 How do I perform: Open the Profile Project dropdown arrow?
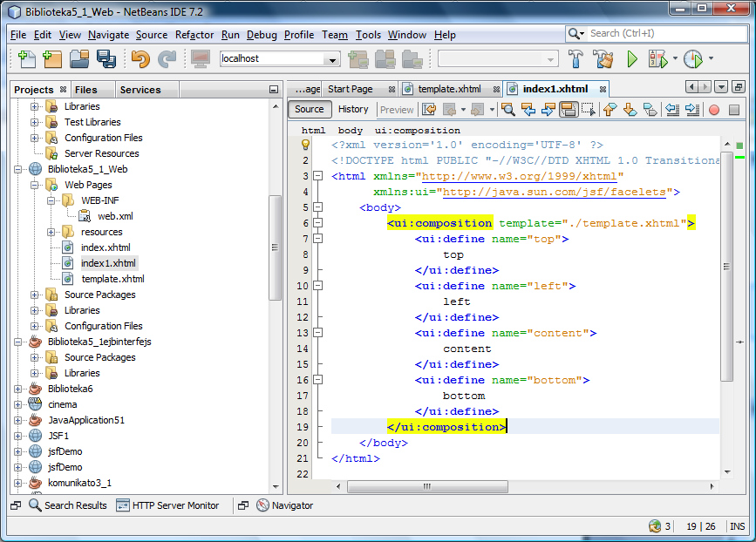[712, 58]
